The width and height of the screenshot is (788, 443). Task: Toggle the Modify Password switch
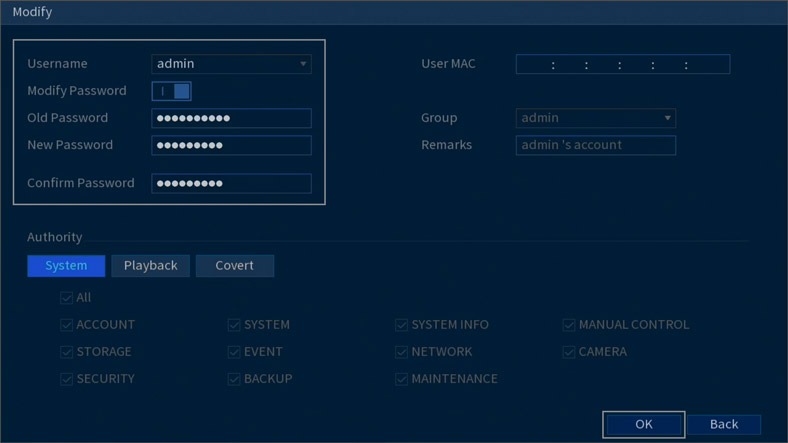(171, 91)
